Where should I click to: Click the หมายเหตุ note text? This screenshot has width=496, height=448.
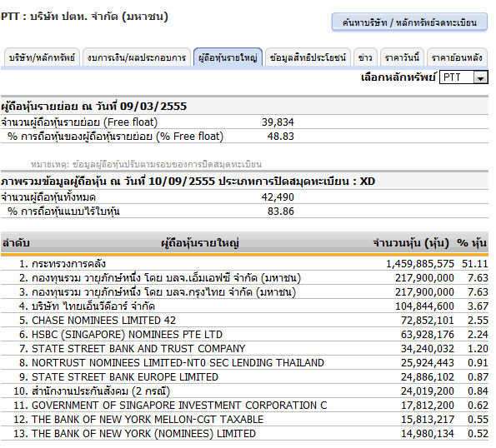point(146,164)
